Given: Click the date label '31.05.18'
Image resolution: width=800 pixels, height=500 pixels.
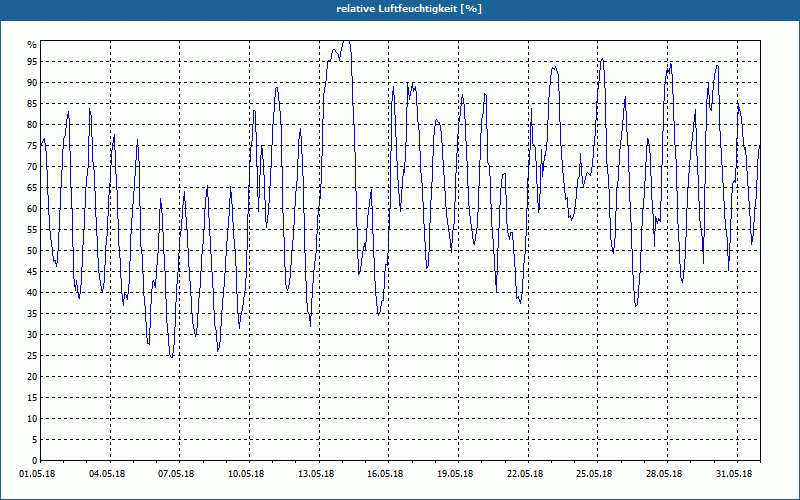Looking at the screenshot, I should 735,474.
